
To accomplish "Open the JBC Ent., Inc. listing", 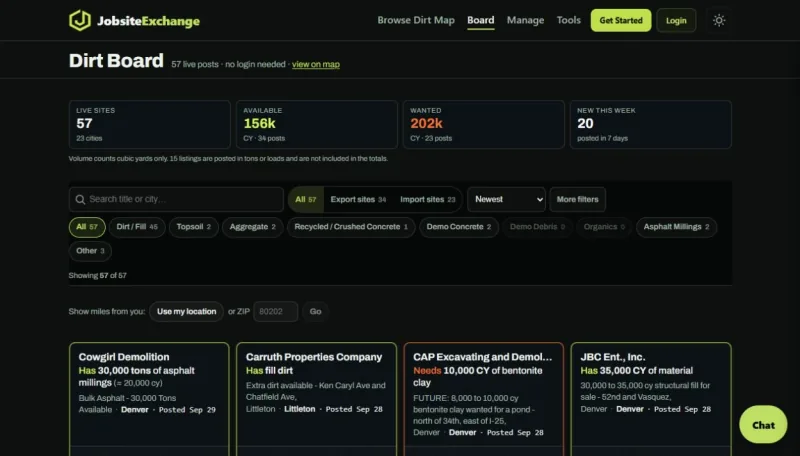I will [651, 399].
